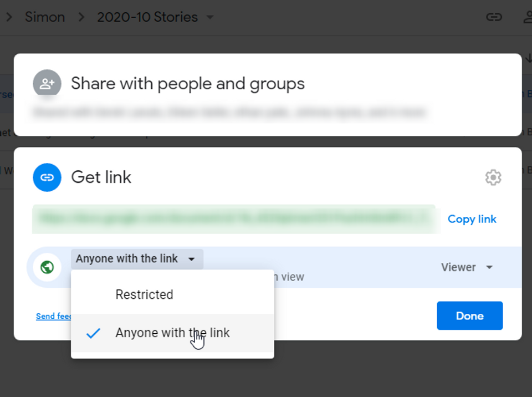This screenshot has height=397, width=532.
Task: Click the Copy link button
Action: pos(472,219)
